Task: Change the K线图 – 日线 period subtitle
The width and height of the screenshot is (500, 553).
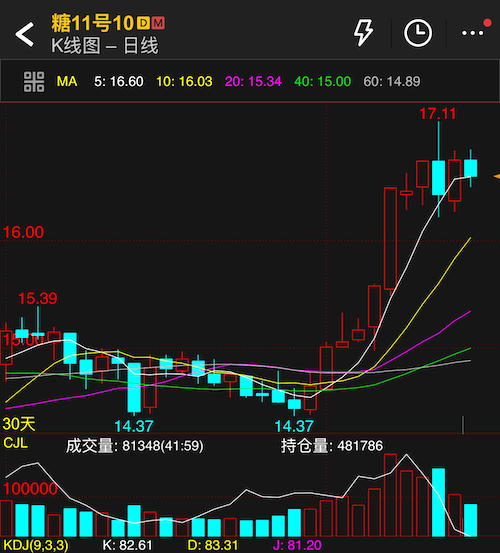Action: click(x=105, y=46)
